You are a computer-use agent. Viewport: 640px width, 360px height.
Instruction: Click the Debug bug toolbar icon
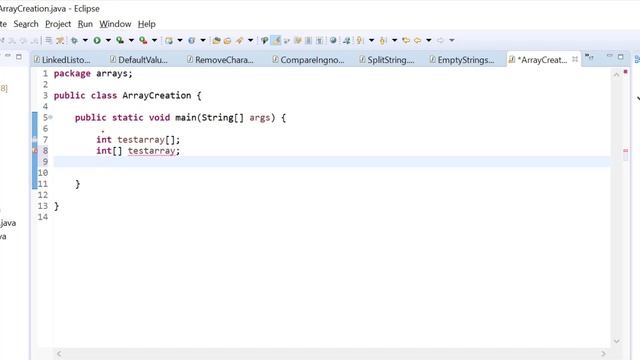(x=74, y=40)
